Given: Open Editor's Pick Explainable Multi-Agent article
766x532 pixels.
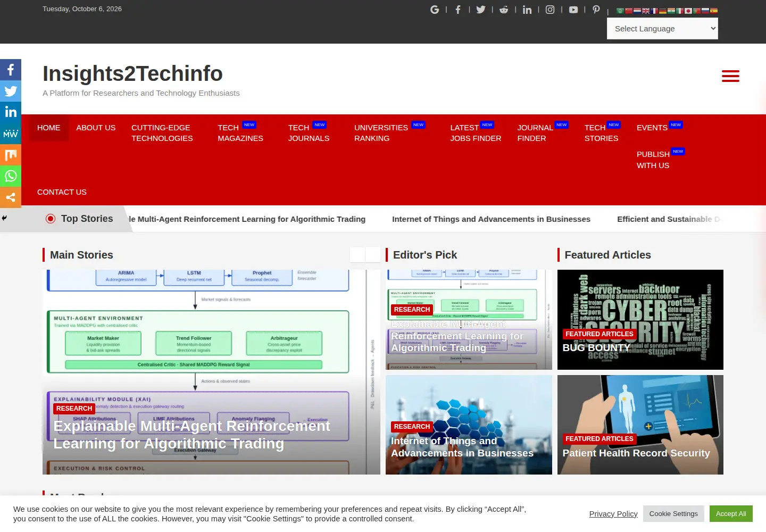Looking at the screenshot, I should point(457,336).
